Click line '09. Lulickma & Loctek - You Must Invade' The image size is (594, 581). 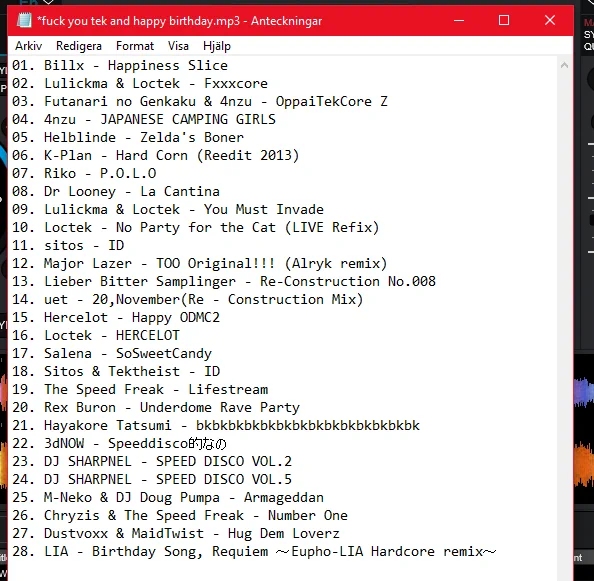point(168,209)
